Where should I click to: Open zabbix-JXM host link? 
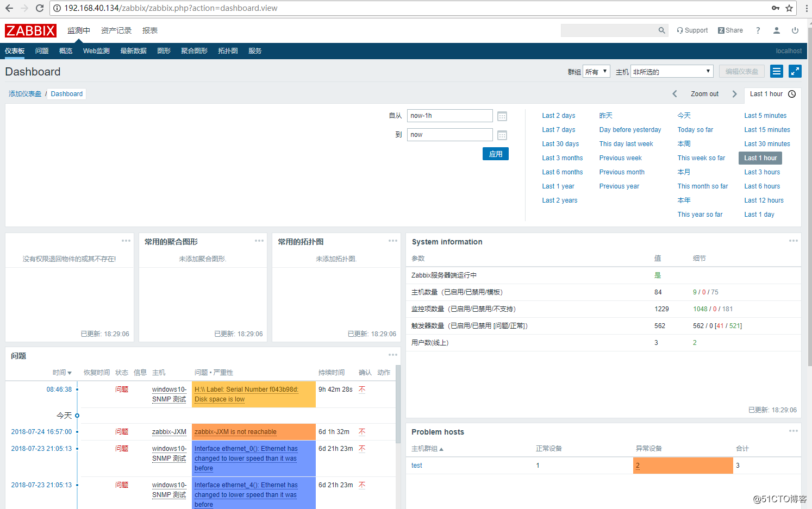pyautogui.click(x=169, y=432)
